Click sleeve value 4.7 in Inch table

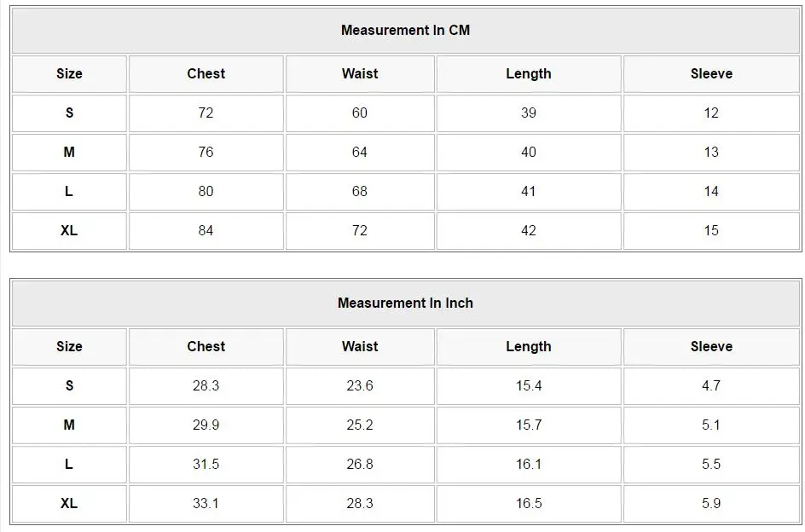point(710,386)
